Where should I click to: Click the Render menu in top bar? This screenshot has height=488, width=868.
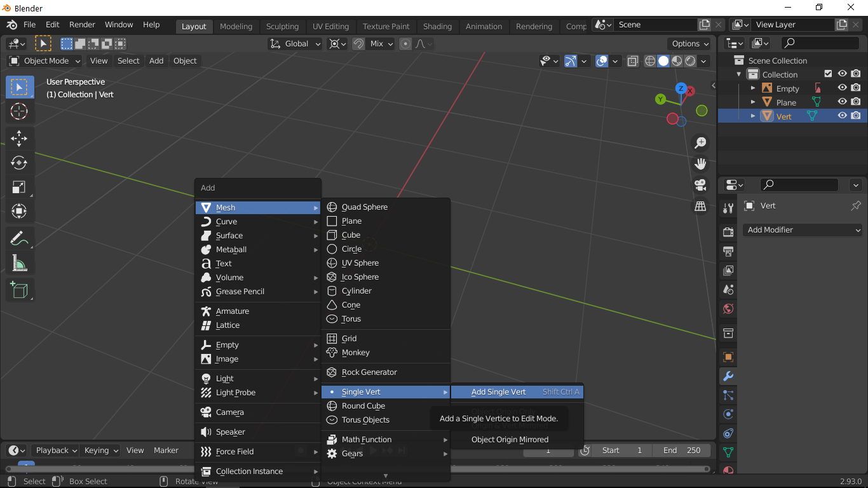click(x=82, y=25)
